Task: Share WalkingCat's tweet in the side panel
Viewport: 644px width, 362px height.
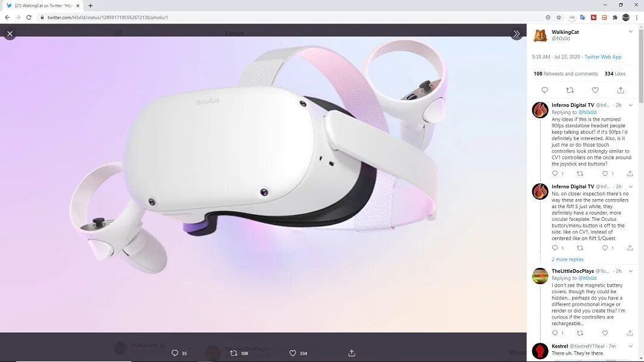Action: click(620, 90)
